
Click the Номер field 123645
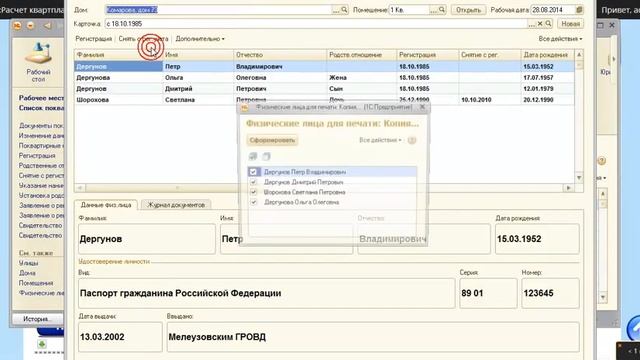(x=550, y=293)
